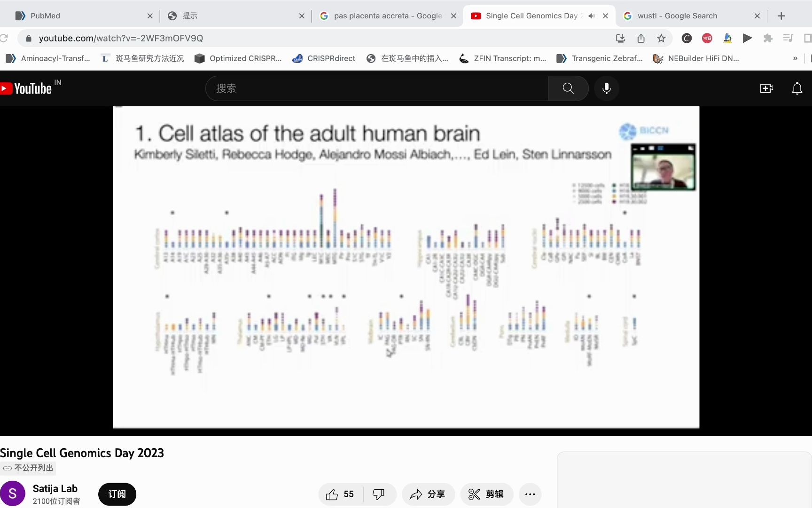This screenshot has height=508, width=812.
Task: Open the Aminoacyl-Transf bookmark folder
Action: [48, 58]
